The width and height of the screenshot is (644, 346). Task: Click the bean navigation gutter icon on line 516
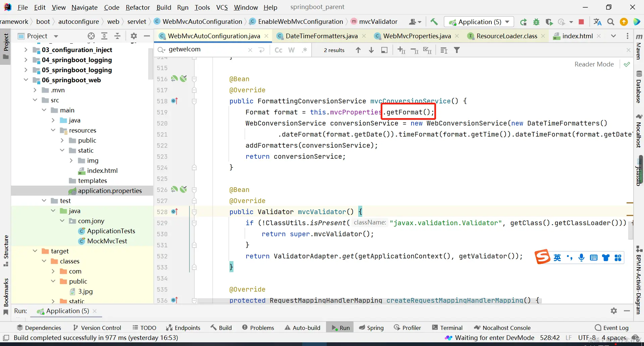tap(174, 79)
